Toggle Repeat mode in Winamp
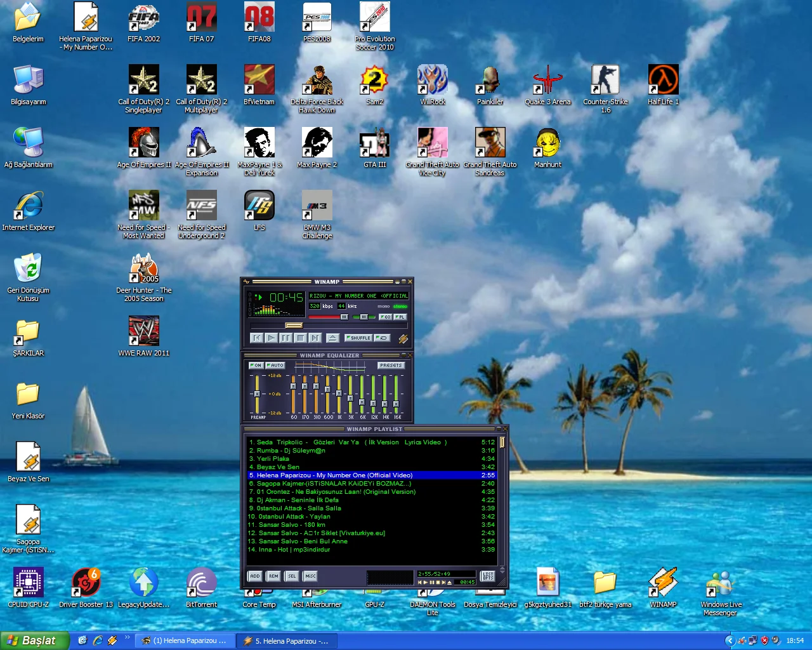The image size is (812, 650). pyautogui.click(x=382, y=338)
